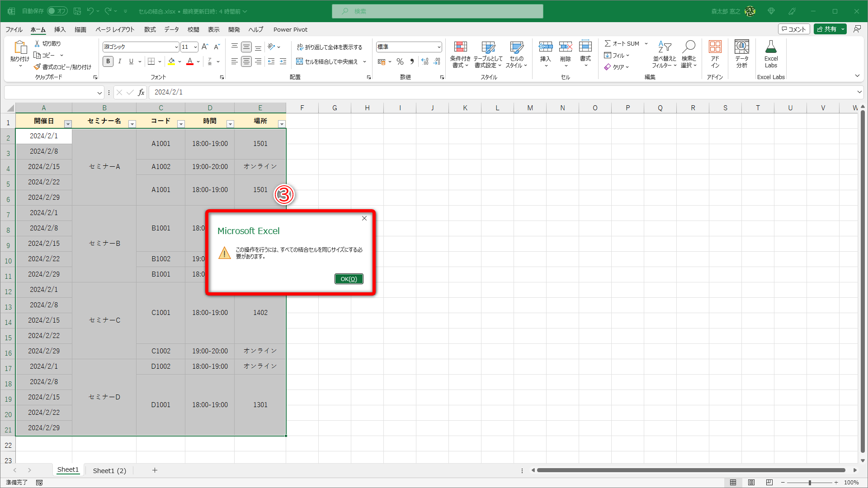
Task: Click OK in the Microsoft Excel dialog
Action: (349, 279)
